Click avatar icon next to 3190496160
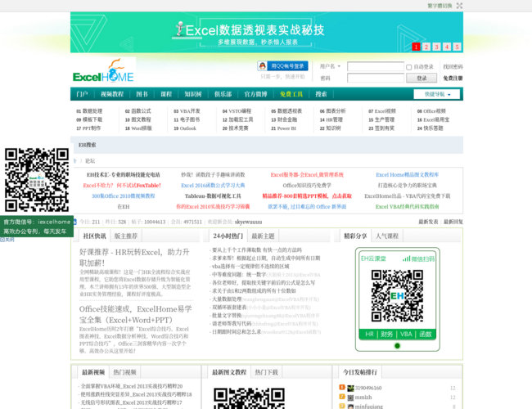Screen dimensions: 532x409 click(350, 388)
